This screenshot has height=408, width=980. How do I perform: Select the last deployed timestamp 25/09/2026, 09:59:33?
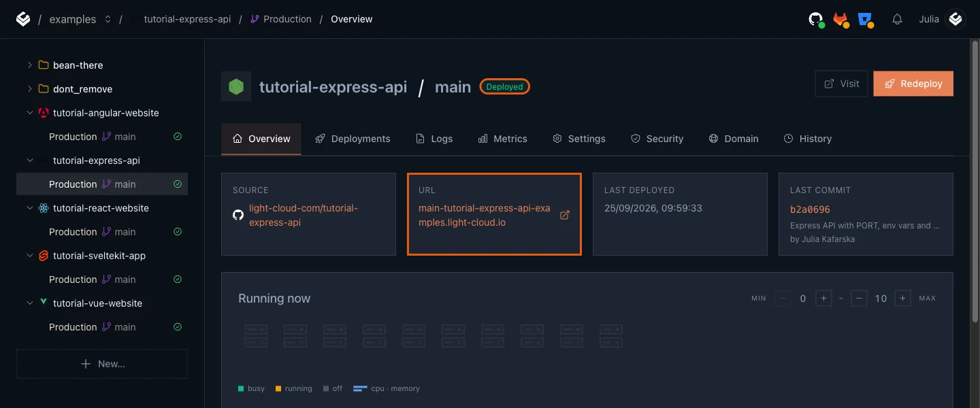click(653, 208)
